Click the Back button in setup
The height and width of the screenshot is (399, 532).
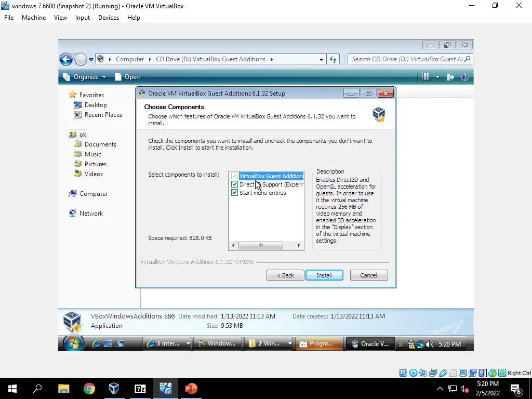tap(285, 275)
